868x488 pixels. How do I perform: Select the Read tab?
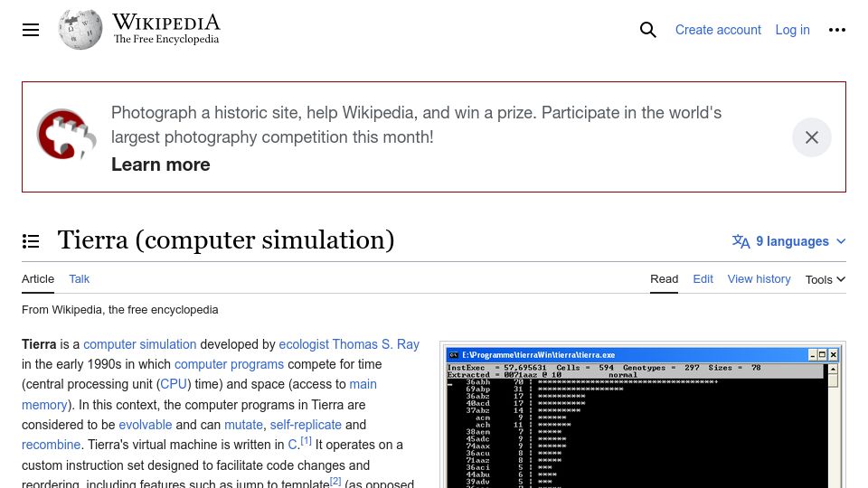coord(664,279)
